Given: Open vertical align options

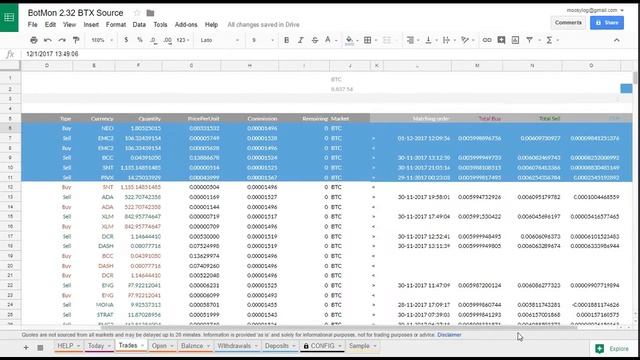Looking at the screenshot, I should [x=430, y=40].
